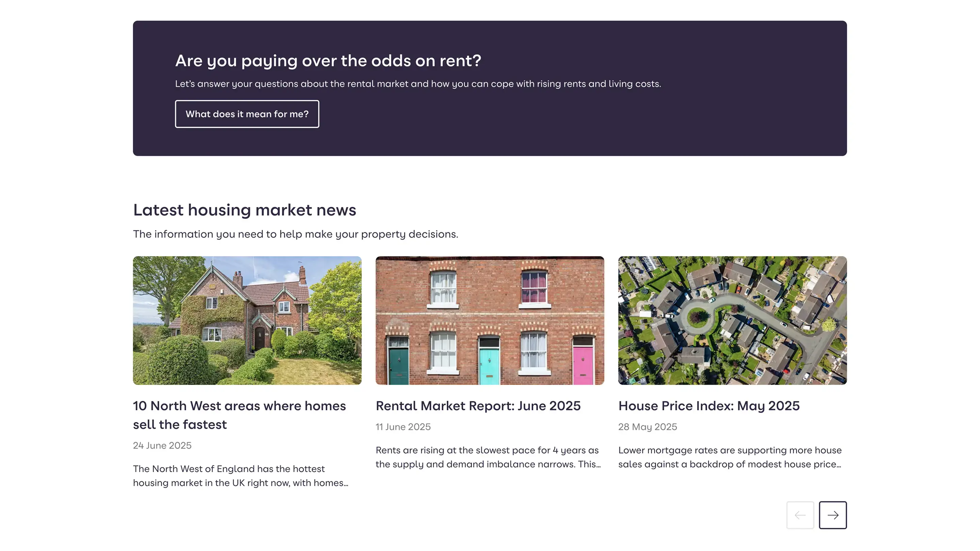The height and width of the screenshot is (551, 980).
Task: Click the 'What does it mean for me?' button
Action: coord(247,114)
